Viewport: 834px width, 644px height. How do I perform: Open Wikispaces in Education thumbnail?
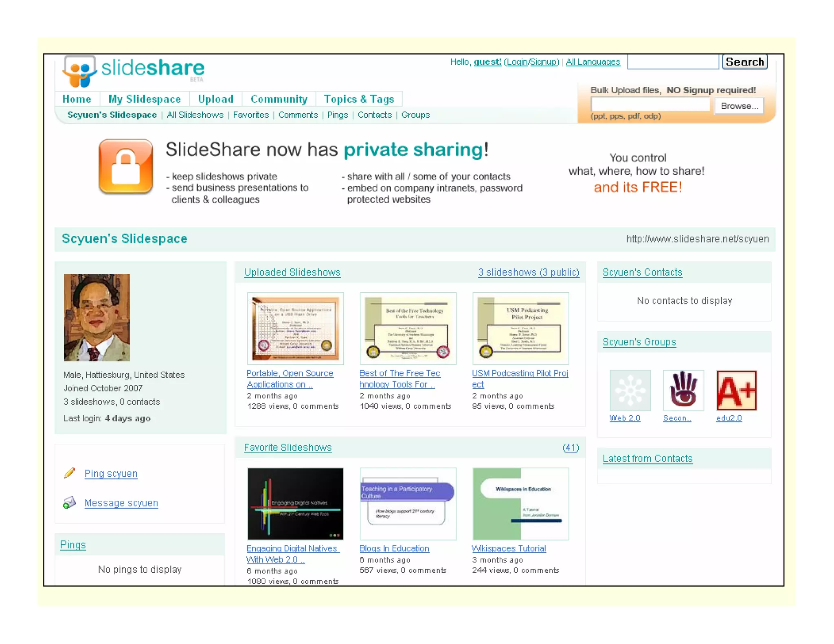click(x=520, y=504)
